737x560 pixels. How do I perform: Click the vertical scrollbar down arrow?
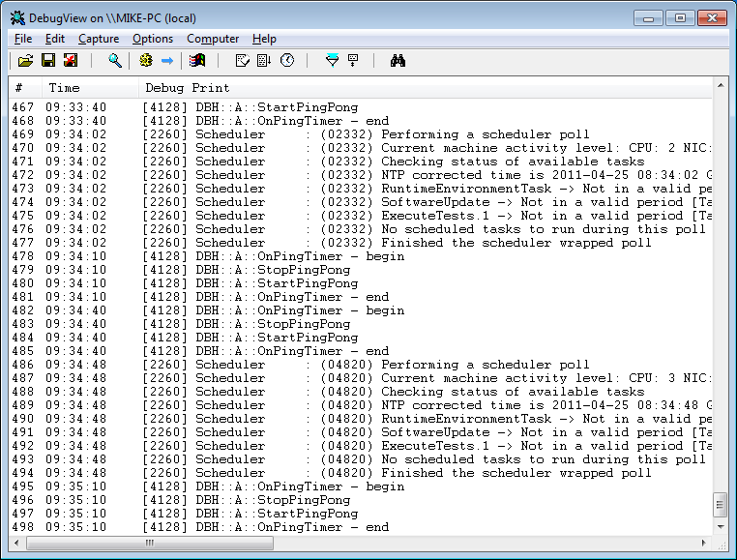point(721,527)
